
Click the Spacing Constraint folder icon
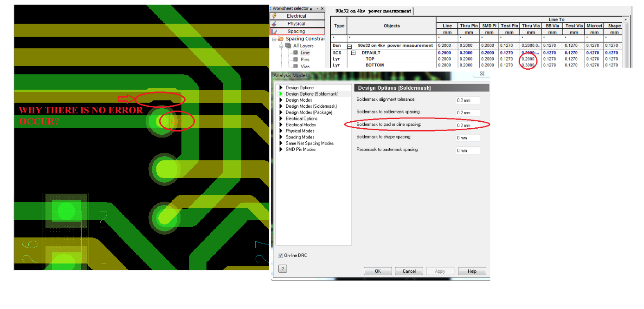281,39
